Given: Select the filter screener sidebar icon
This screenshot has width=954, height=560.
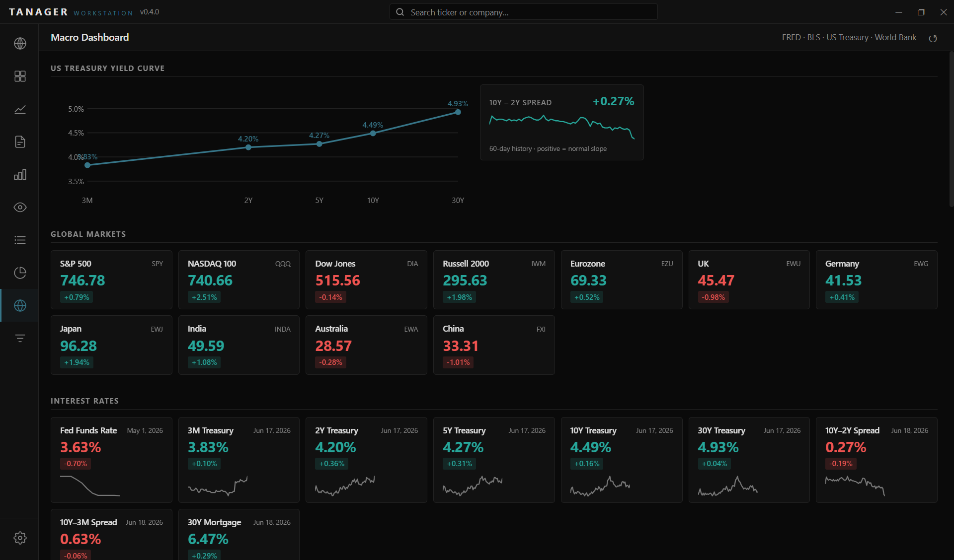Looking at the screenshot, I should tap(20, 339).
